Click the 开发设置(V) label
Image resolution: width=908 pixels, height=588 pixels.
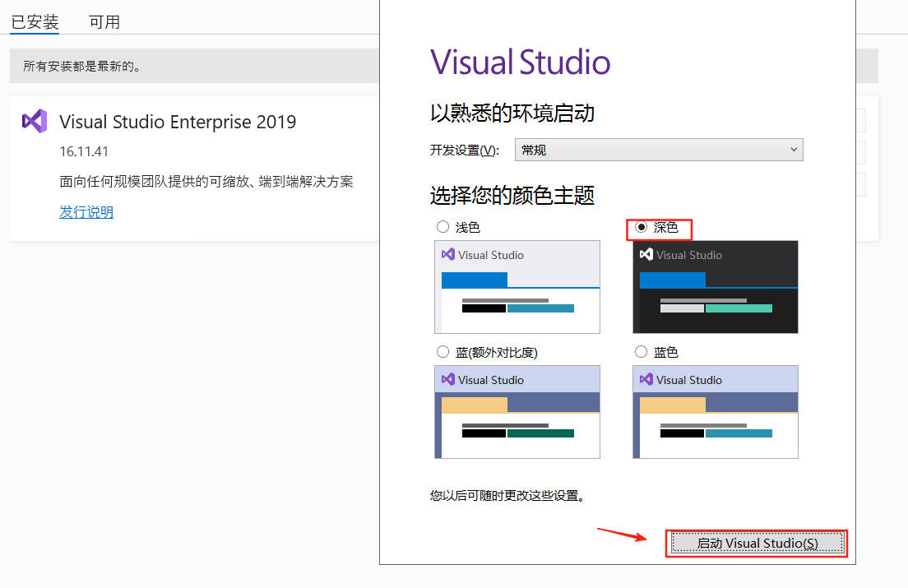pyautogui.click(x=465, y=150)
